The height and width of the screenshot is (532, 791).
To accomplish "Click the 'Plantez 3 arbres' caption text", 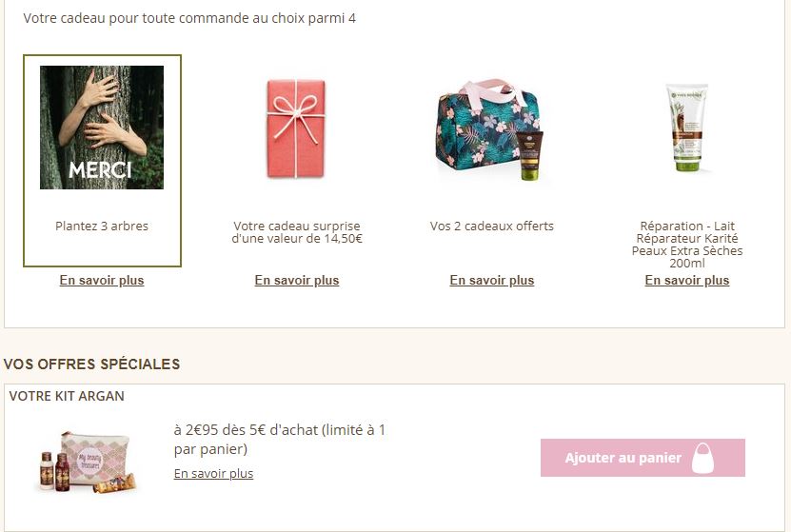I will (102, 226).
